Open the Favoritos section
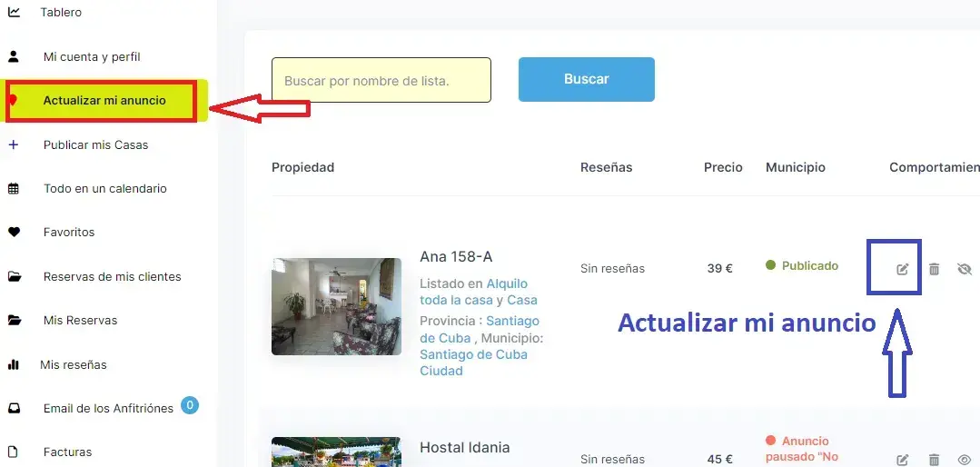Screen dimensions: 980x467 coord(69,232)
